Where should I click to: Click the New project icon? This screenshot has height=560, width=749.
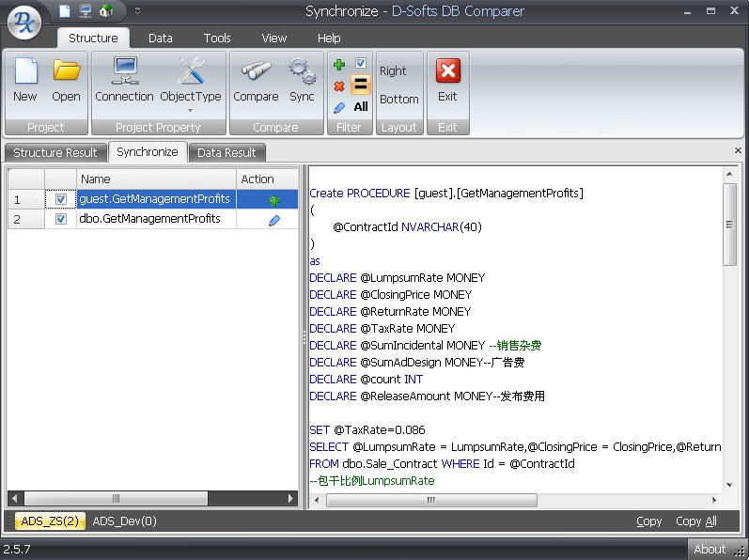(25, 81)
